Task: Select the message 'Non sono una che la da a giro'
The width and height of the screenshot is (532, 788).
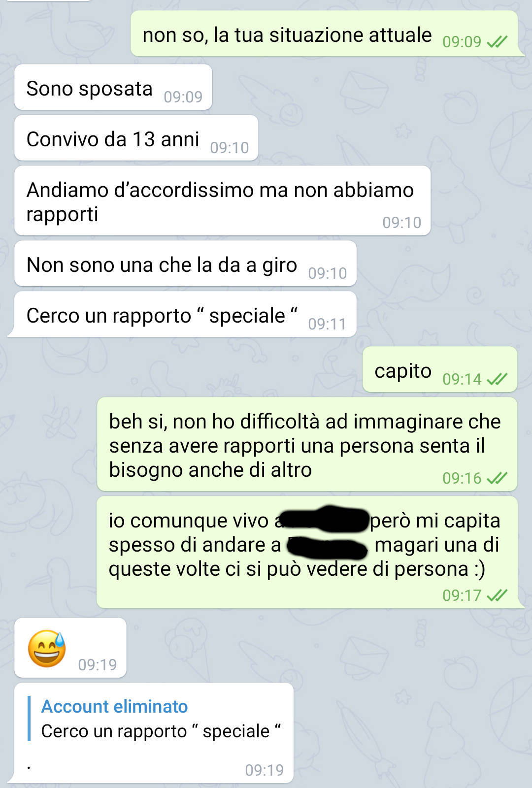Action: (x=185, y=263)
